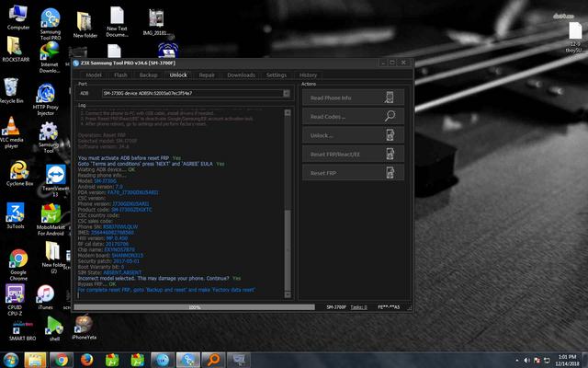The height and width of the screenshot is (368, 588).
Task: Open the History tab
Action: click(309, 75)
